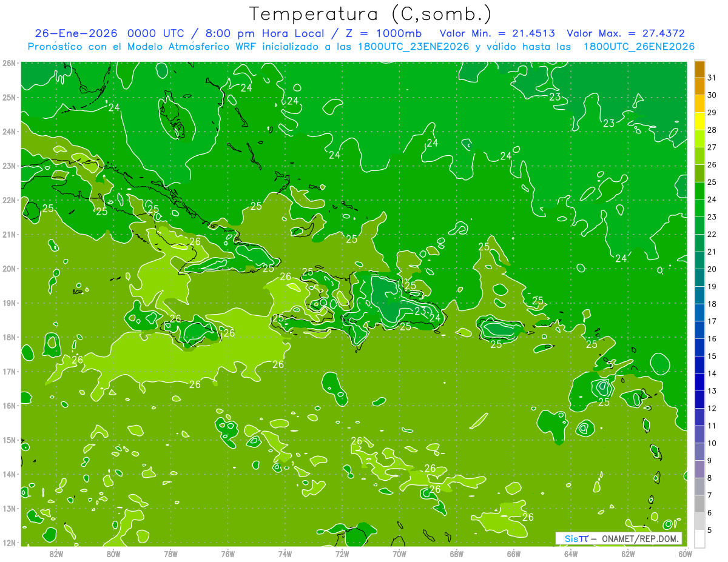Click the 'Temperatura (C,somb.)' chart title
Image resolution: width=728 pixels, height=562 pixels.
click(x=371, y=14)
